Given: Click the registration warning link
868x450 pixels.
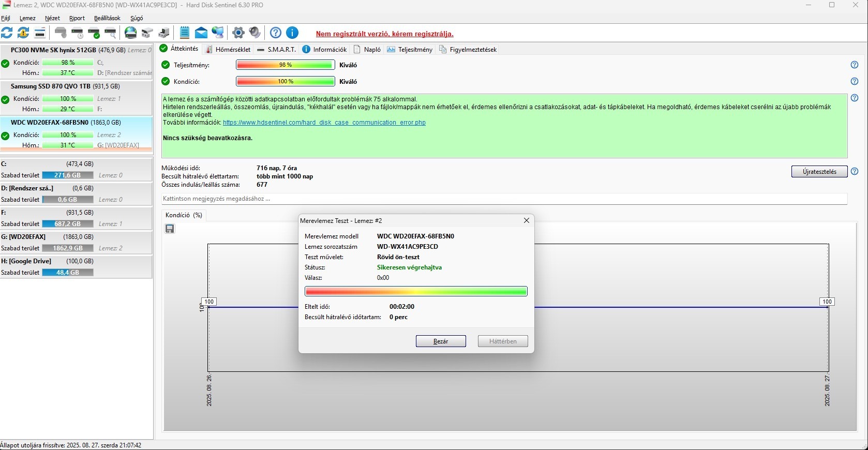Looking at the screenshot, I should pyautogui.click(x=384, y=34).
